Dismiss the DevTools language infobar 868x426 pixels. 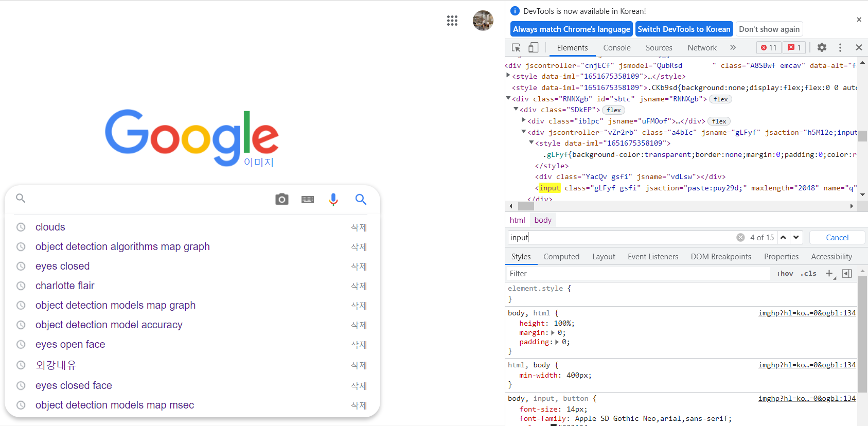(859, 20)
